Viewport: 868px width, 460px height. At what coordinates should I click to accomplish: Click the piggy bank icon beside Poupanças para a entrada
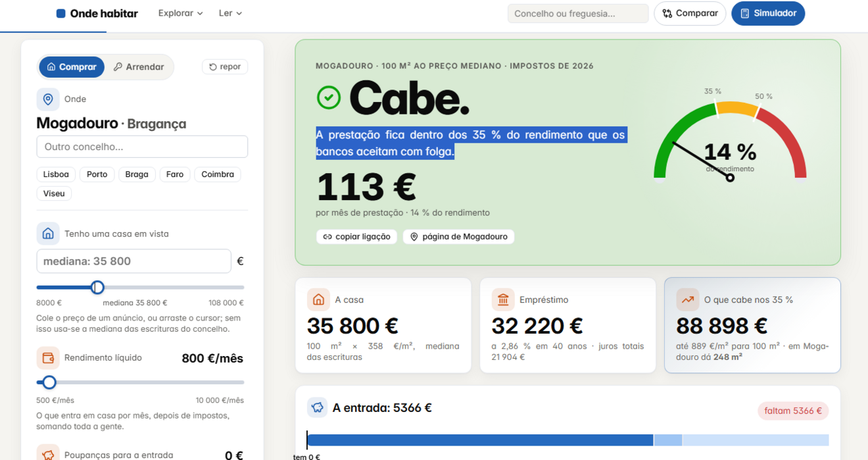pos(48,453)
